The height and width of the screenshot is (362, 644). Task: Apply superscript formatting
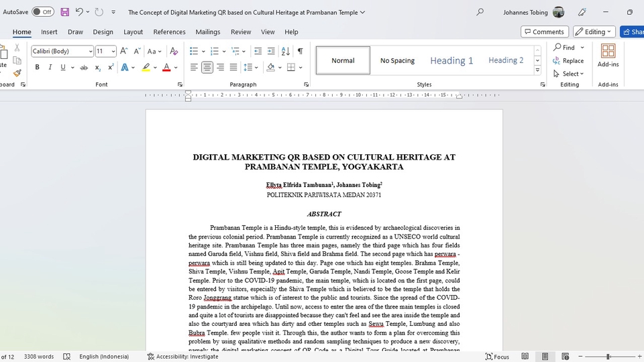(x=111, y=67)
